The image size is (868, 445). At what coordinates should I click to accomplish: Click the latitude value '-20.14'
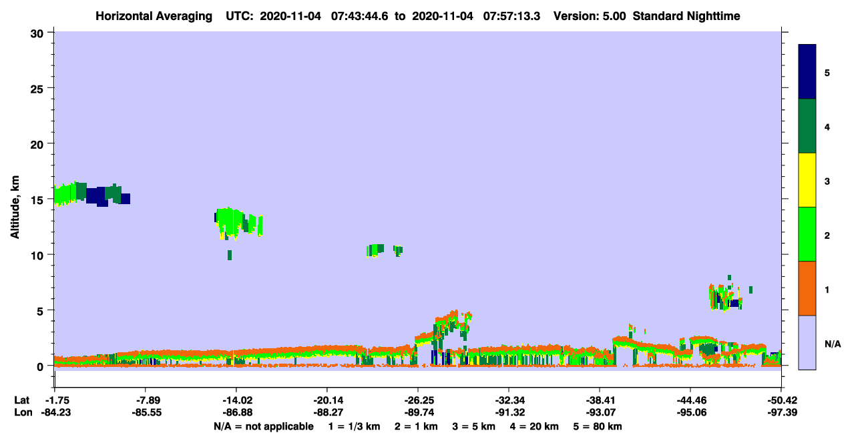click(327, 400)
